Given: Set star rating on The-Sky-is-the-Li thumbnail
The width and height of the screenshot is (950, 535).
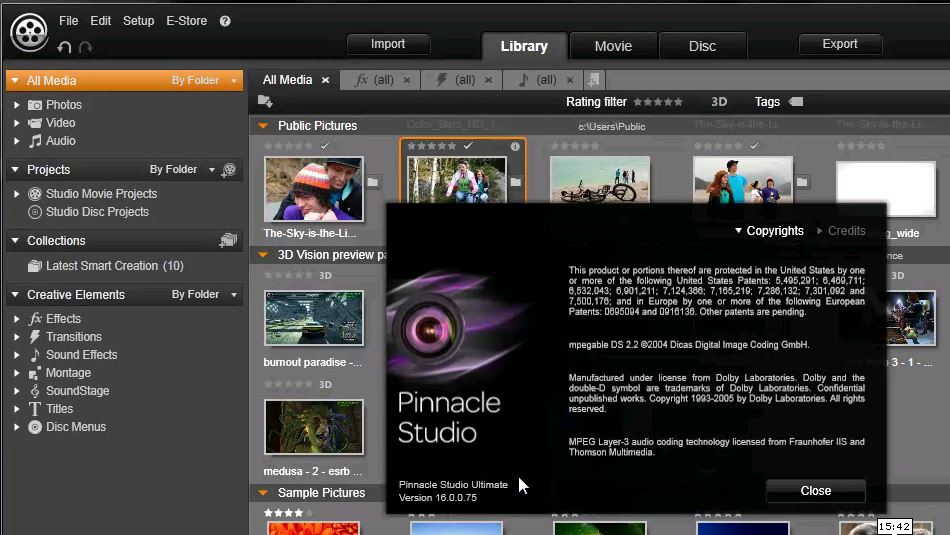Looking at the screenshot, I should [x=288, y=146].
